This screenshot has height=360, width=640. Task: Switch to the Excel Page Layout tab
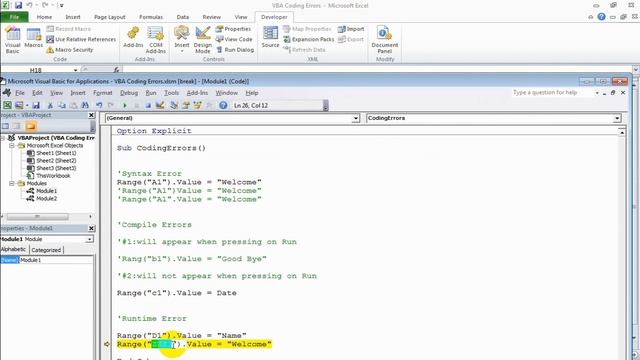click(109, 17)
